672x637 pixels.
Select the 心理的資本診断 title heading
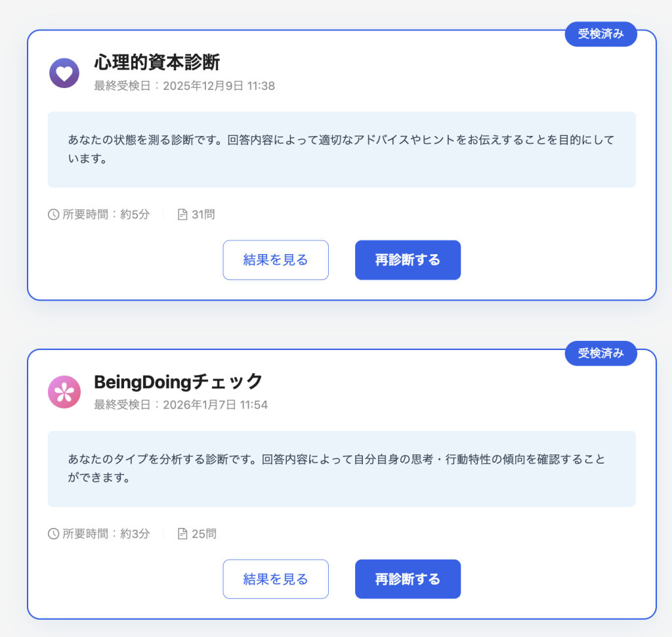coord(157,62)
